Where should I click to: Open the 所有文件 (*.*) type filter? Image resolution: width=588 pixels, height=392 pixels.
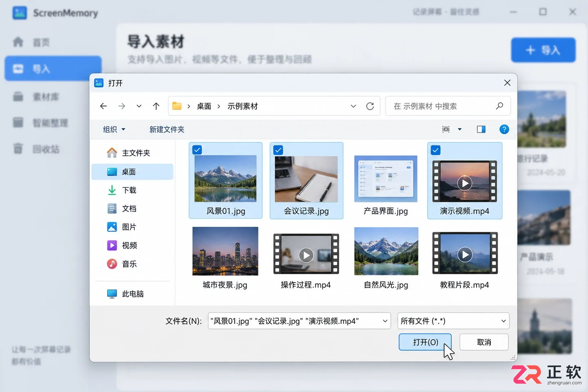[x=454, y=321]
